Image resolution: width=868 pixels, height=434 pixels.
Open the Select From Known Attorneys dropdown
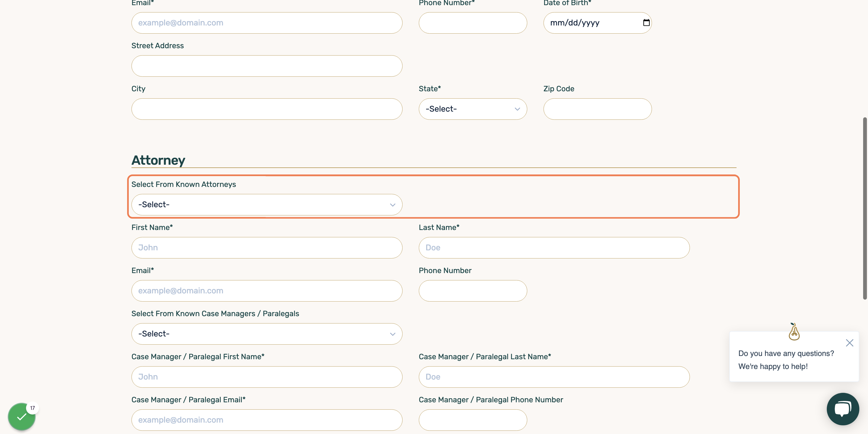point(266,205)
